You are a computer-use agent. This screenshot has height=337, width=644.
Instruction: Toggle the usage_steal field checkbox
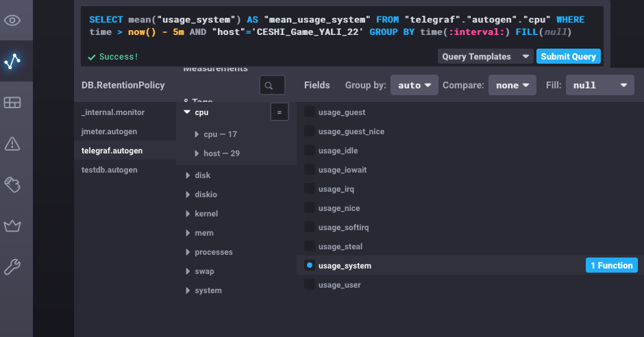pyautogui.click(x=309, y=247)
